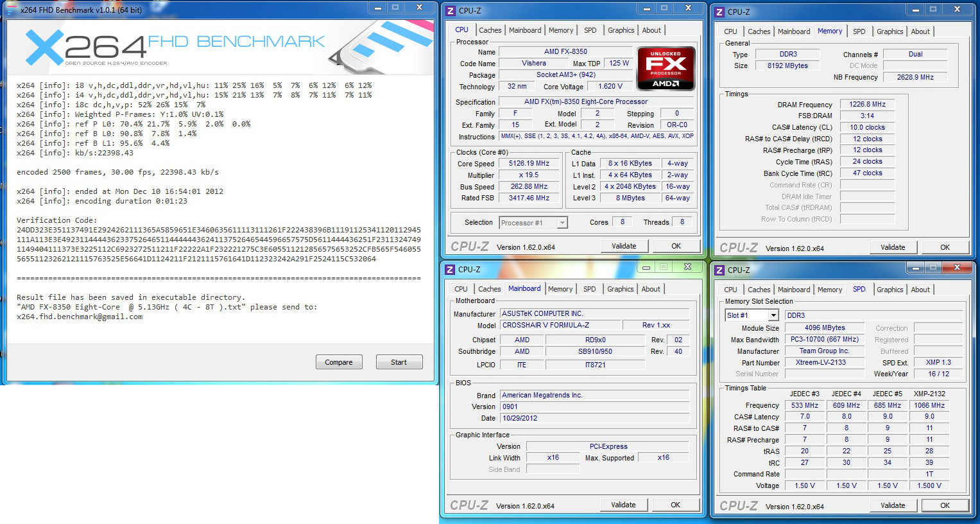Open SPD tab in the CPU-Z processor window
The image size is (980, 524).
590,30
